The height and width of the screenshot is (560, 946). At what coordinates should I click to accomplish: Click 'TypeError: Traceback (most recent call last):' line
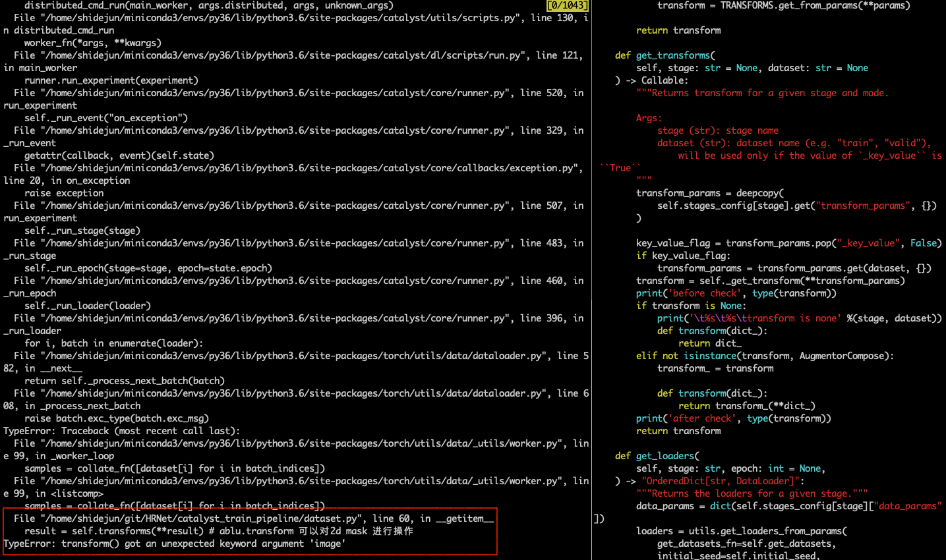point(122,431)
